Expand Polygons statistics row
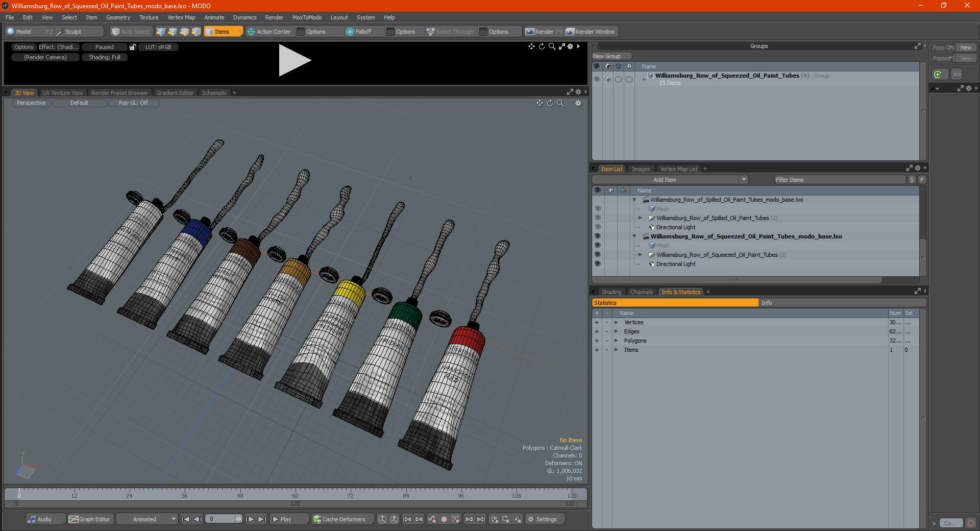Image resolution: width=980 pixels, height=531 pixels. 616,341
